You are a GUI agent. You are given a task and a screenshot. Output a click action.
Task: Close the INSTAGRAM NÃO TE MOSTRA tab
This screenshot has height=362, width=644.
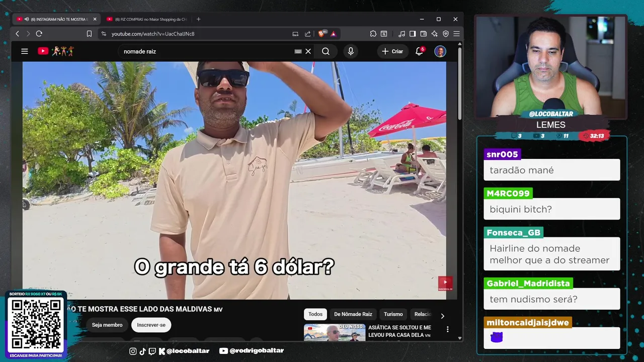[95, 19]
